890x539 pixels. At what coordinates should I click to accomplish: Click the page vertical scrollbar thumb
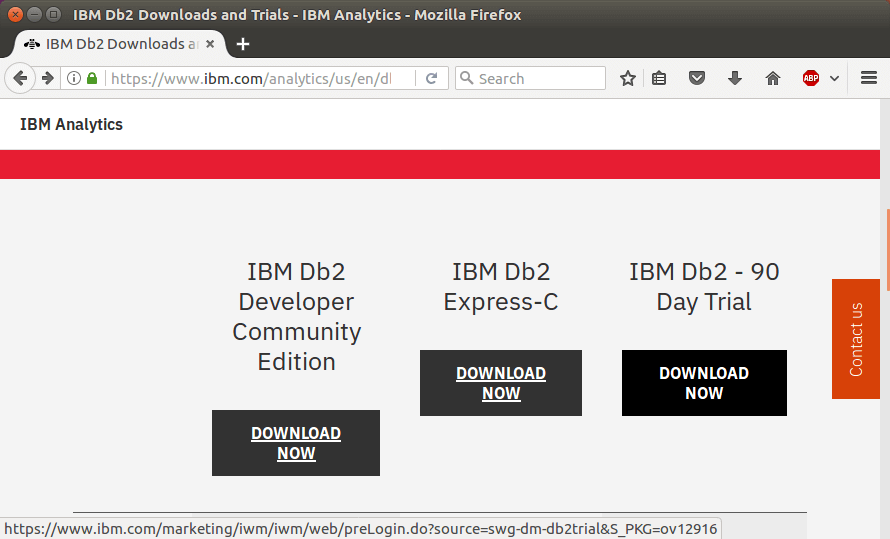[x=888, y=250]
